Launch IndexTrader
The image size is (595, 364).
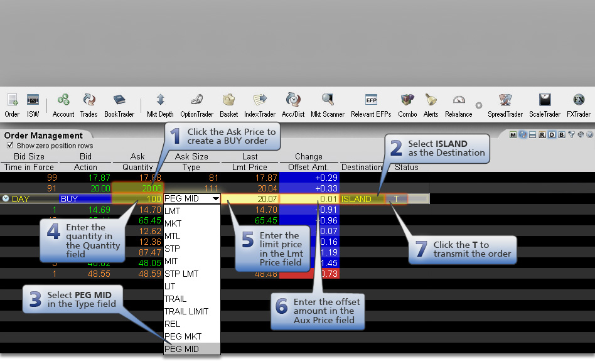point(260,105)
